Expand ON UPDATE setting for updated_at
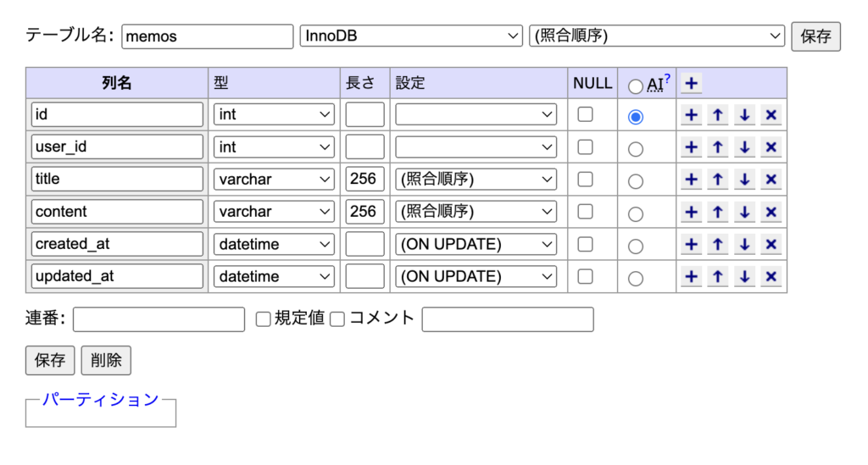This screenshot has height=465, width=868. coord(476,276)
